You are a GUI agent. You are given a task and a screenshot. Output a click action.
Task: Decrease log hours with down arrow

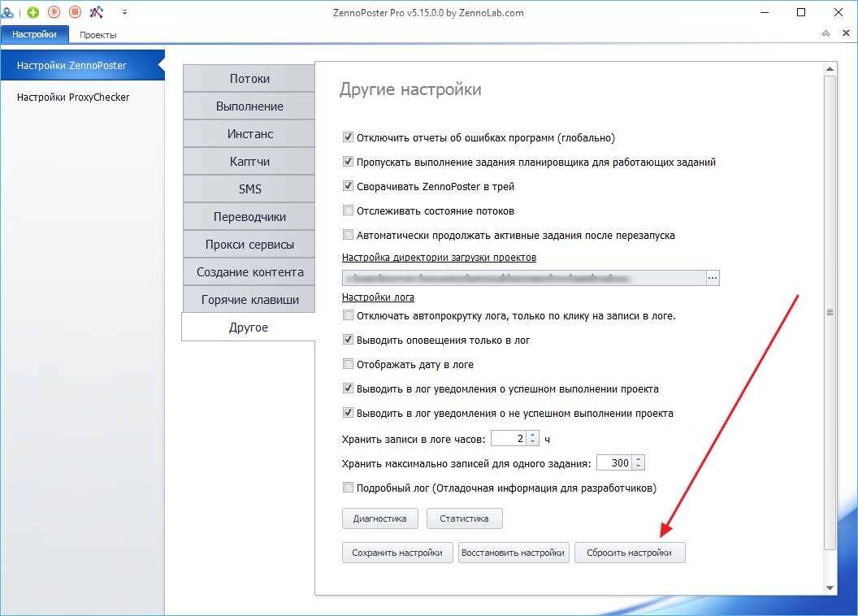point(533,442)
